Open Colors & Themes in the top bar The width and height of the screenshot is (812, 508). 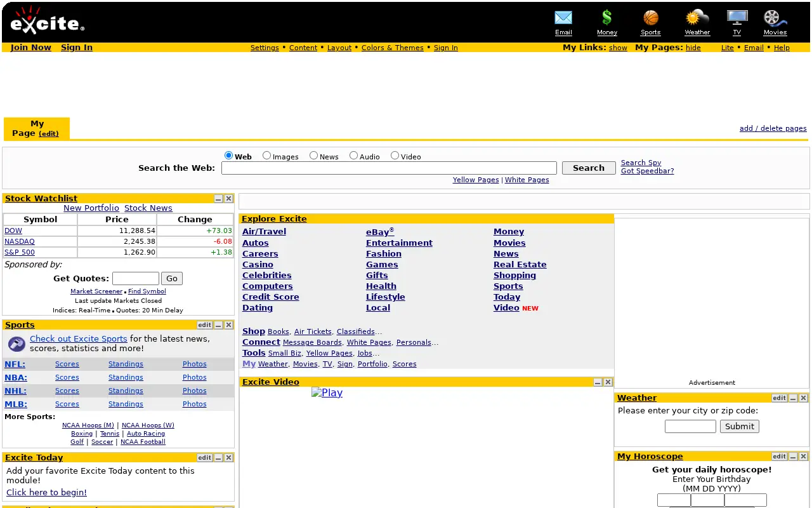393,48
